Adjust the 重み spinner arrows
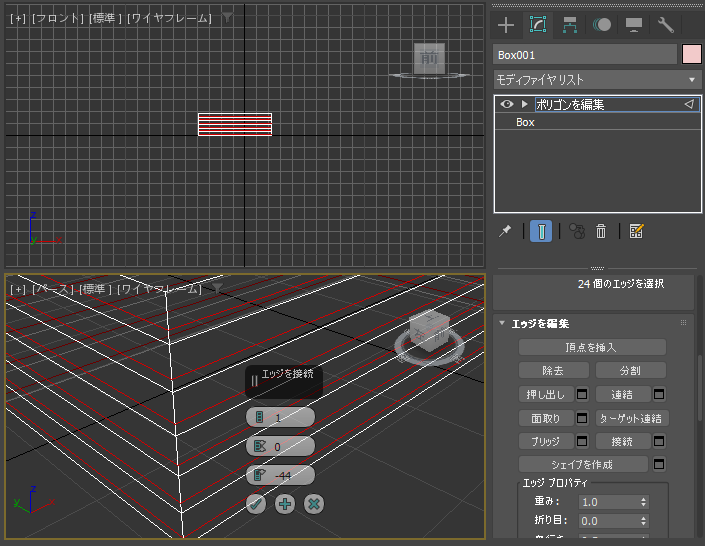Image resolution: width=705 pixels, height=546 pixels. [644, 501]
